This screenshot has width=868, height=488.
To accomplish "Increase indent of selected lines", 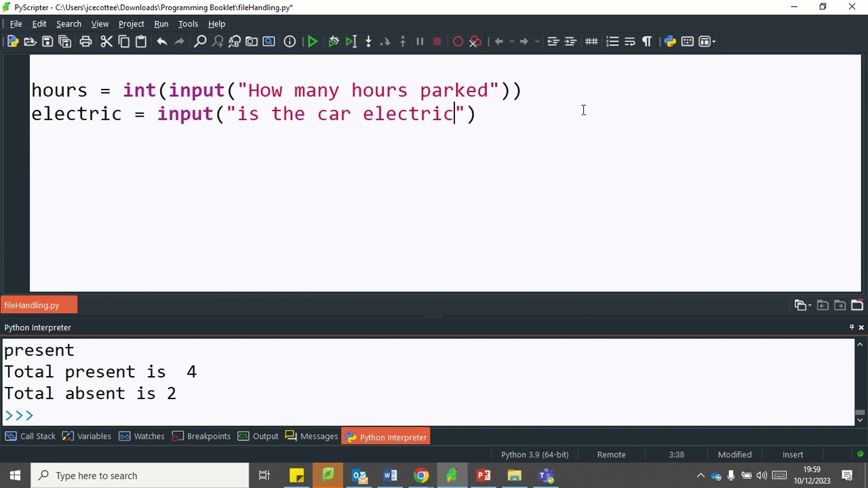I will [570, 41].
